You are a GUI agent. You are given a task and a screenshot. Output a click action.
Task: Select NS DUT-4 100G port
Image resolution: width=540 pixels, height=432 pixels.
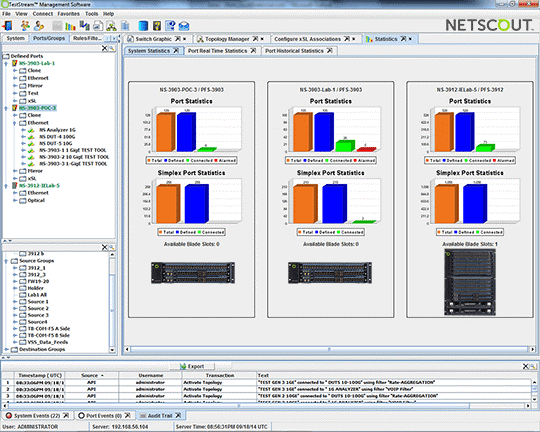(57, 137)
